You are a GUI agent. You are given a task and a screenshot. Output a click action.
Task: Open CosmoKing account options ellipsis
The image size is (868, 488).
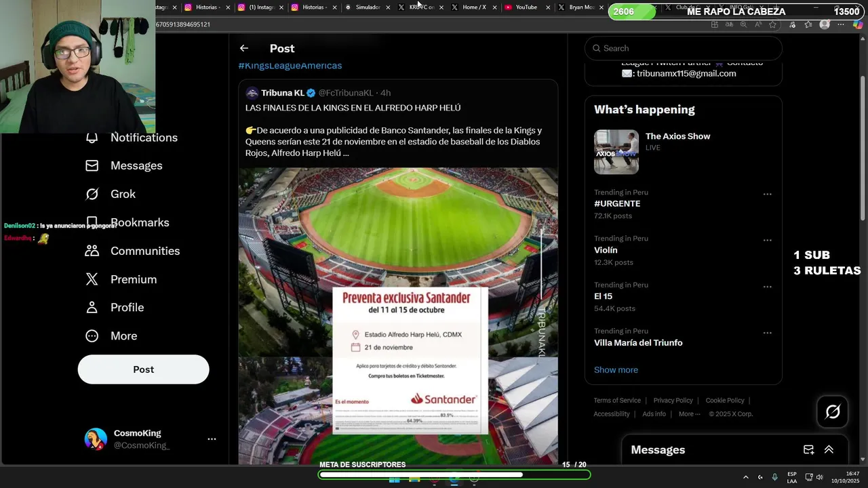[212, 439]
